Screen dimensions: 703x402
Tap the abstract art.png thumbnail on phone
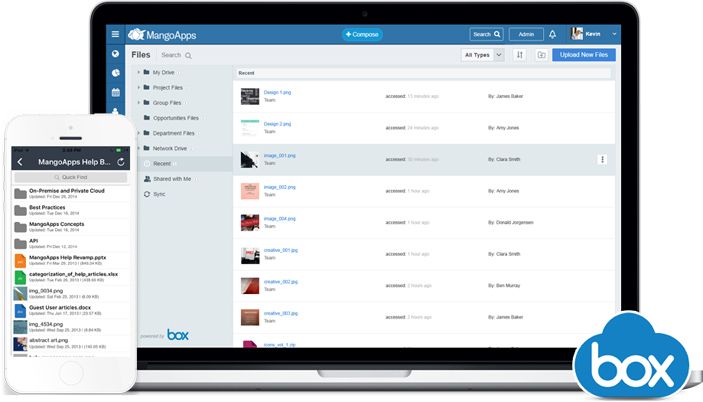(x=20, y=344)
